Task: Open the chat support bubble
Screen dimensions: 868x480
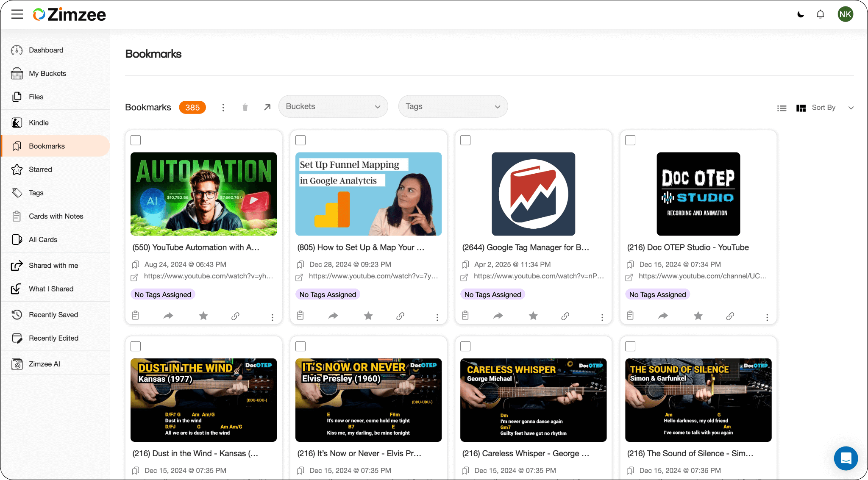Action: tap(846, 458)
